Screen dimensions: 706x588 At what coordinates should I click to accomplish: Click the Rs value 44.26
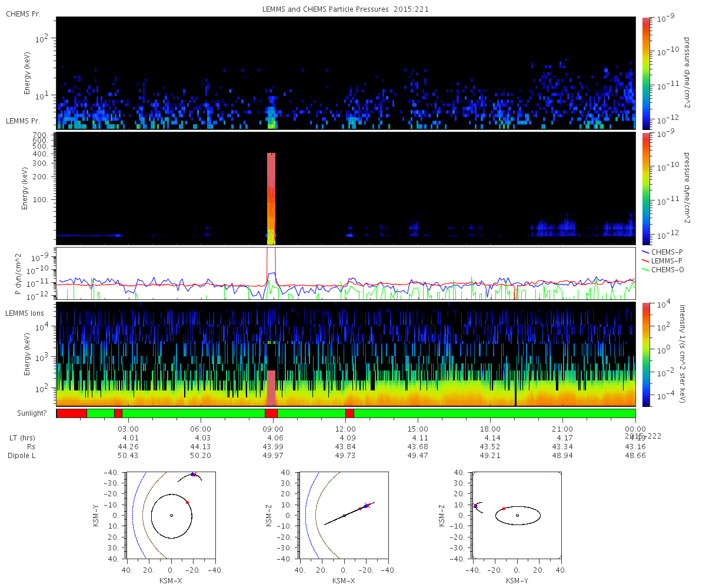[129, 447]
